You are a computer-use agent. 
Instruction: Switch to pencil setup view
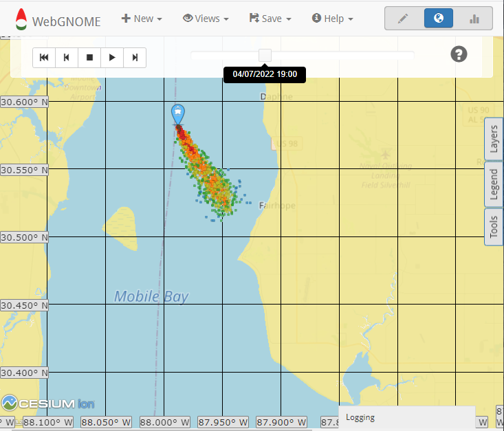pos(403,19)
